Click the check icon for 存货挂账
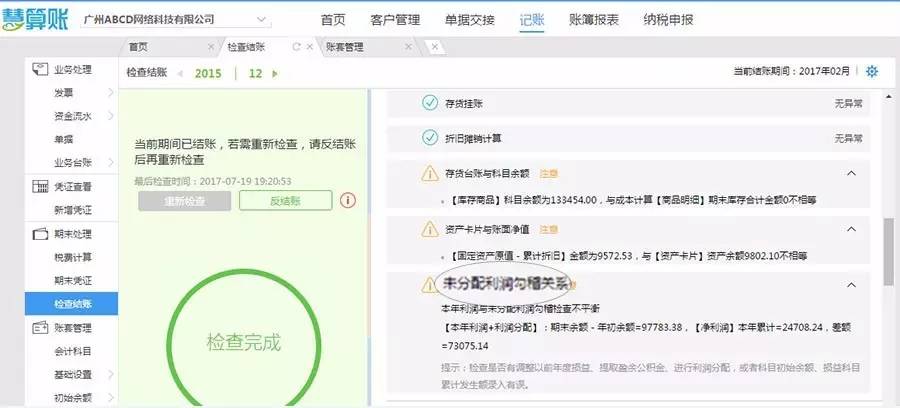The height and width of the screenshot is (408, 900). point(429,104)
